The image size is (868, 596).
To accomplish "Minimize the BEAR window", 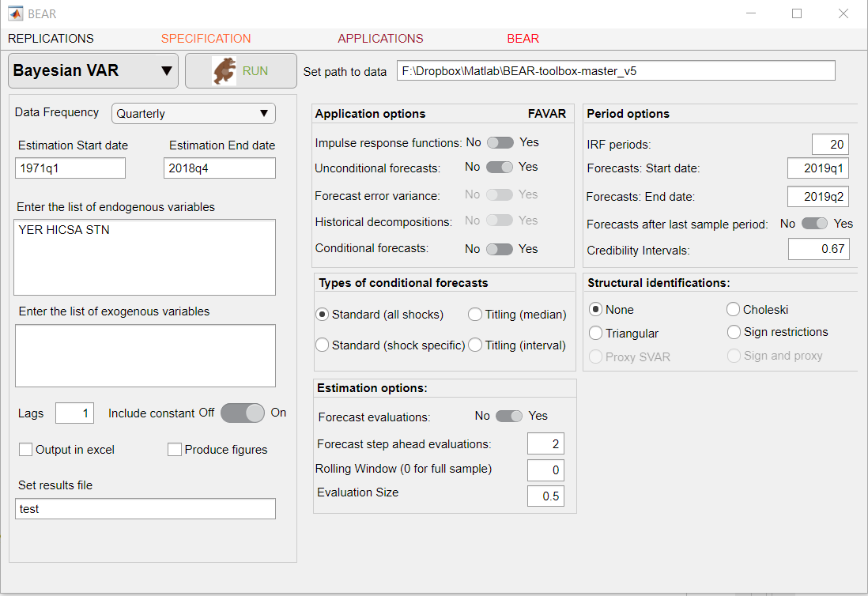I will (x=751, y=13).
